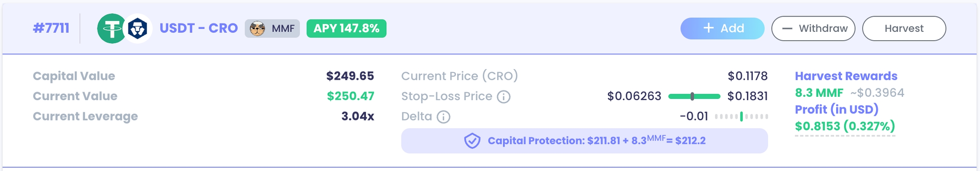Viewport: 980px width, 171px height.
Task: Click the Delta indicator bar
Action: click(741, 116)
